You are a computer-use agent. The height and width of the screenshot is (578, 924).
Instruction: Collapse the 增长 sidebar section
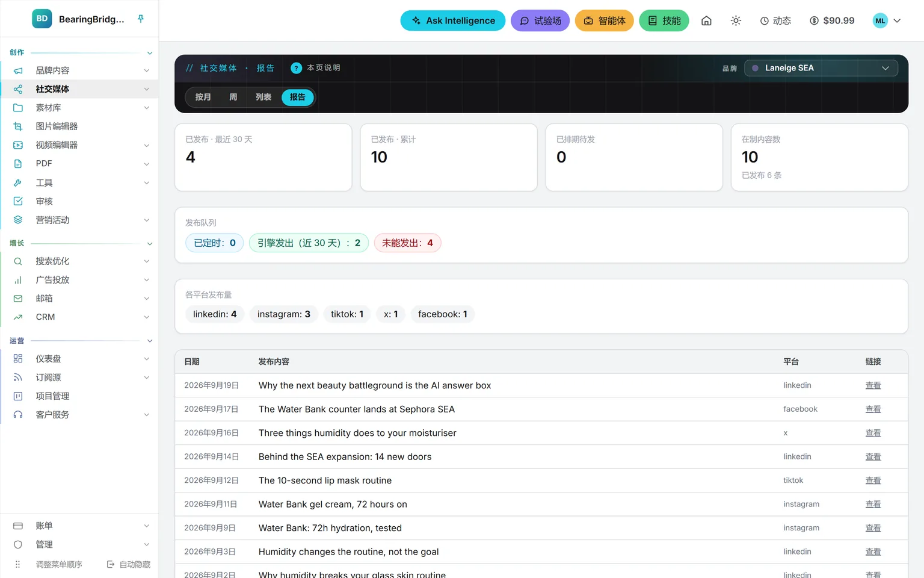pos(150,244)
